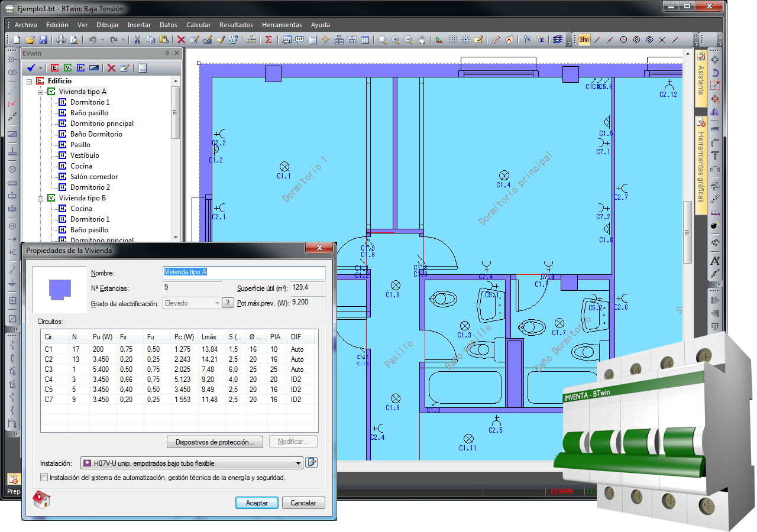Click the icon button next to Instalación combo
This screenshot has height=532, width=757.
pos(312,462)
